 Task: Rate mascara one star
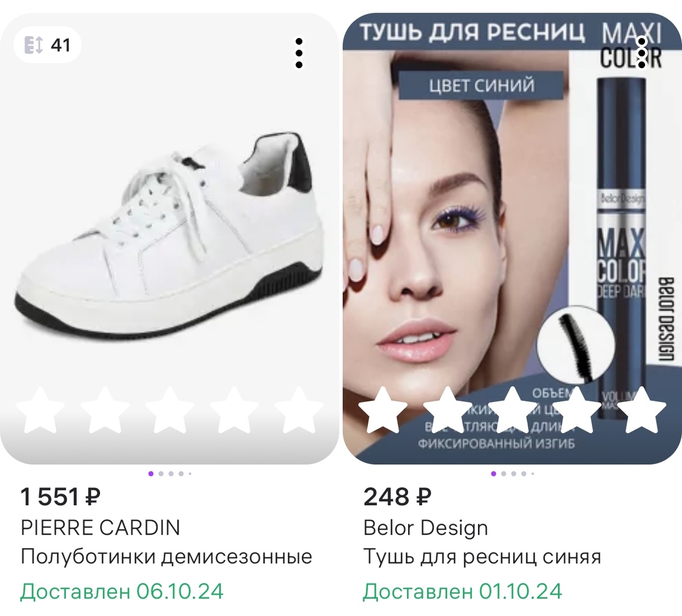click(x=383, y=410)
